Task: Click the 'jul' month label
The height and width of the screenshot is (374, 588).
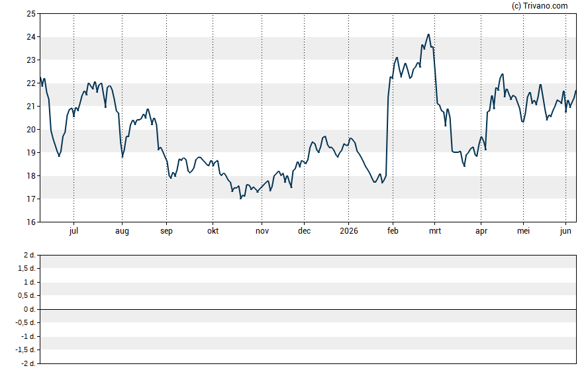Action: (x=73, y=231)
